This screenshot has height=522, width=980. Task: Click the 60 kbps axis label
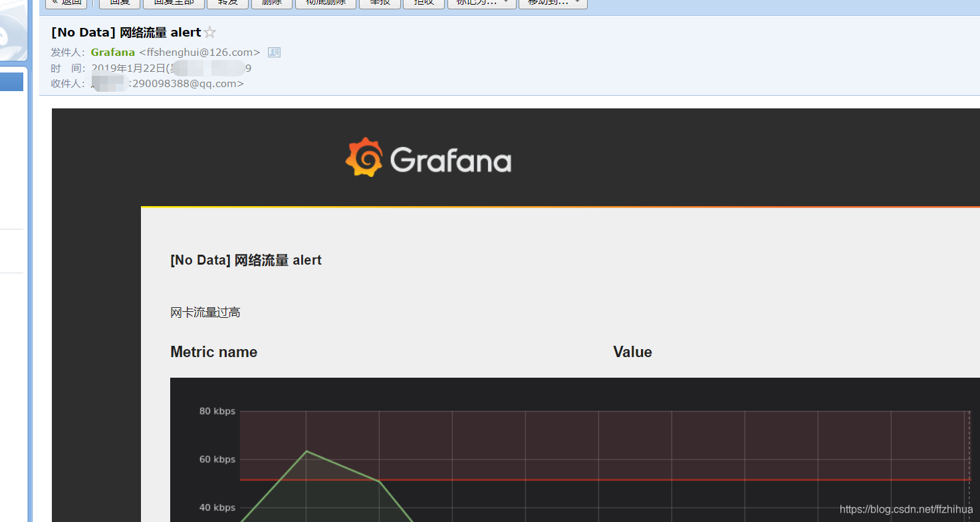[x=217, y=459]
